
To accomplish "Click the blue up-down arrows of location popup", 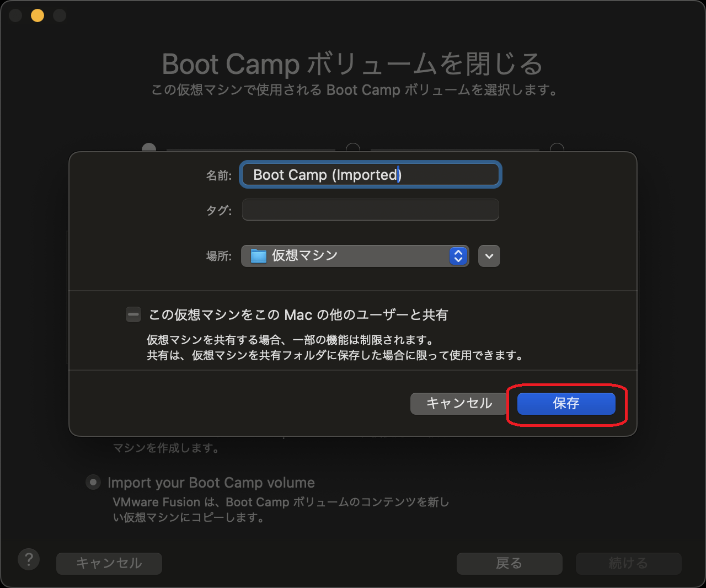I will (458, 256).
